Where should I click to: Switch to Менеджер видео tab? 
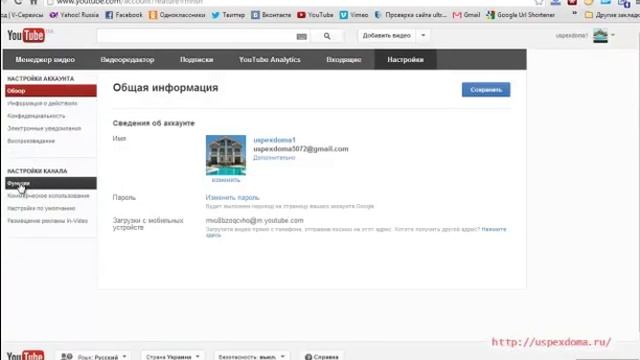45,60
